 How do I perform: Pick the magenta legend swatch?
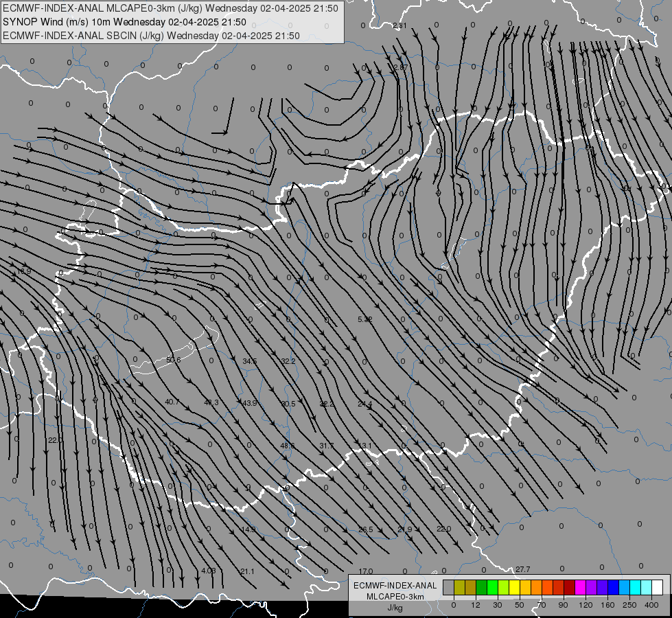pos(581,588)
